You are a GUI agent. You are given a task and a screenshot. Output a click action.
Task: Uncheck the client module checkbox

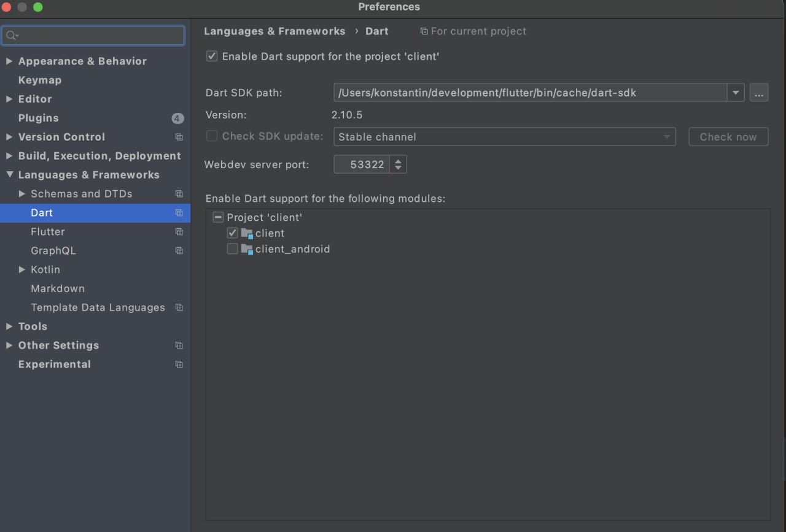[x=232, y=233]
